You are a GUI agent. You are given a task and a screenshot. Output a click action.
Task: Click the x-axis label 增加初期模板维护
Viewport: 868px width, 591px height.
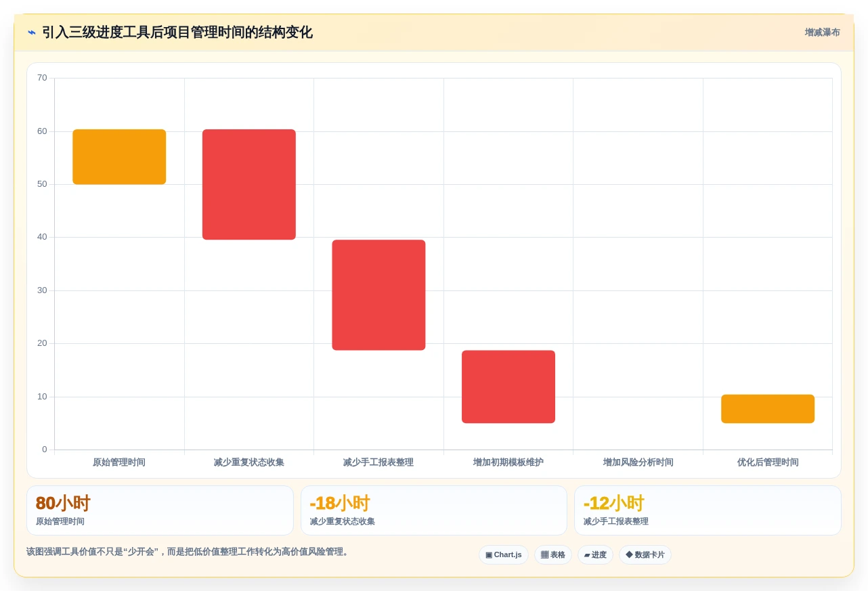click(x=508, y=462)
